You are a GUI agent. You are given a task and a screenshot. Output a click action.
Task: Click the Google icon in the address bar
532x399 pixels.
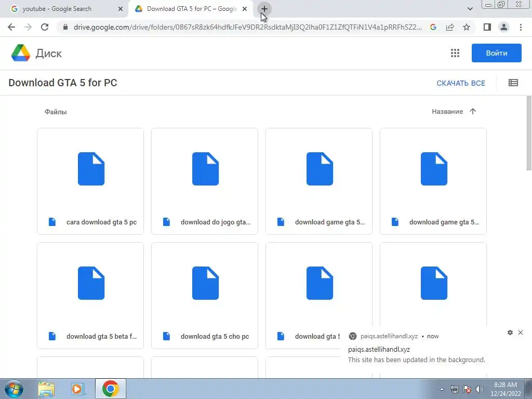tap(433, 27)
